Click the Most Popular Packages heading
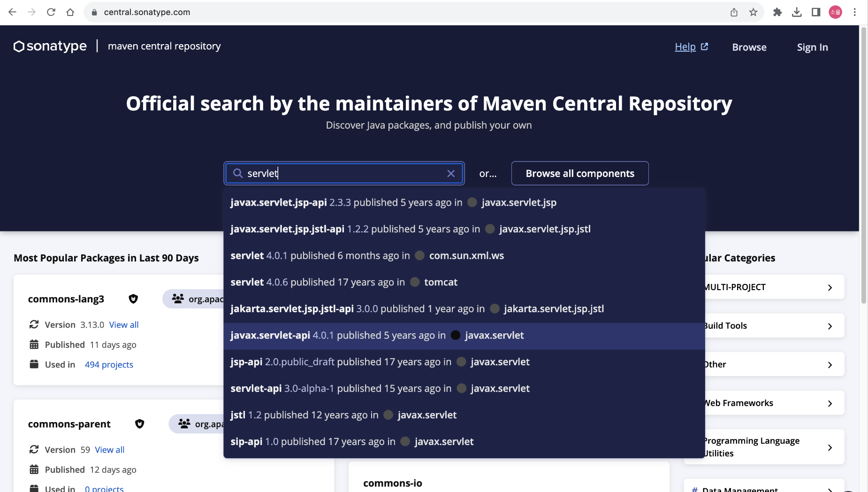 tap(107, 258)
